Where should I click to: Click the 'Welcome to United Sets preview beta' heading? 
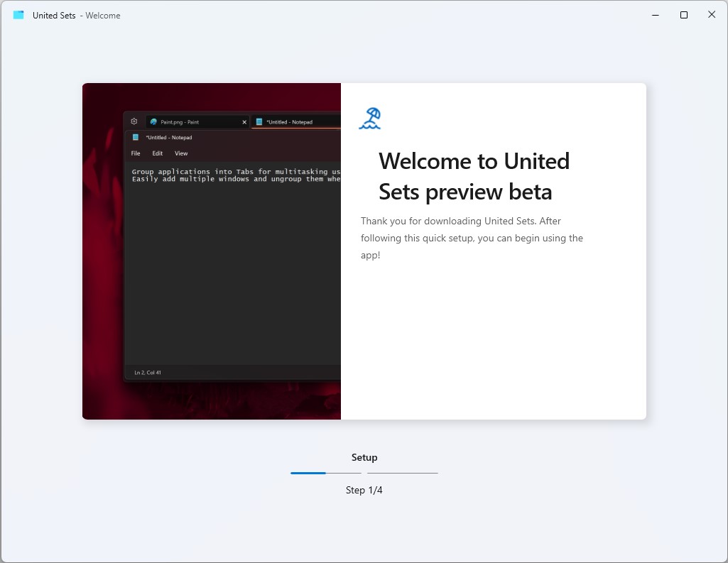[474, 176]
